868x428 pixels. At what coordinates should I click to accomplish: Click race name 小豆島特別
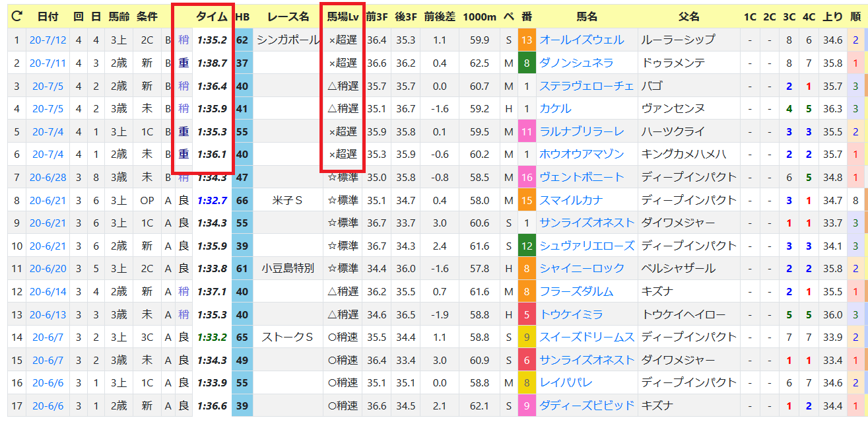(288, 269)
